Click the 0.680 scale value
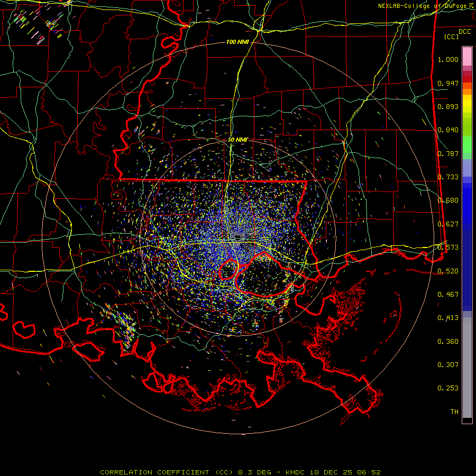476x476 pixels. click(x=448, y=200)
